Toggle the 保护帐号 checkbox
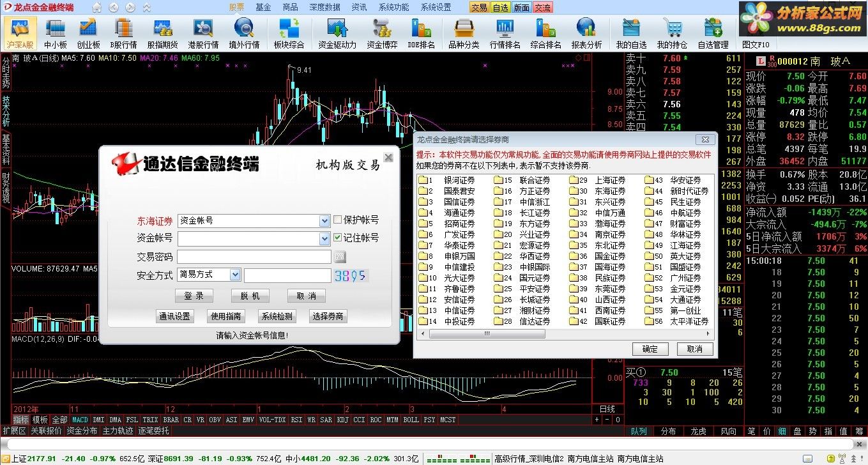This screenshot has height=465, width=868. point(338,220)
